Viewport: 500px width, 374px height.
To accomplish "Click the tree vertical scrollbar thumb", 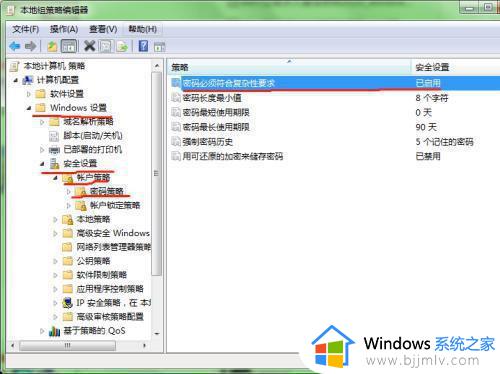I will coord(157,173).
